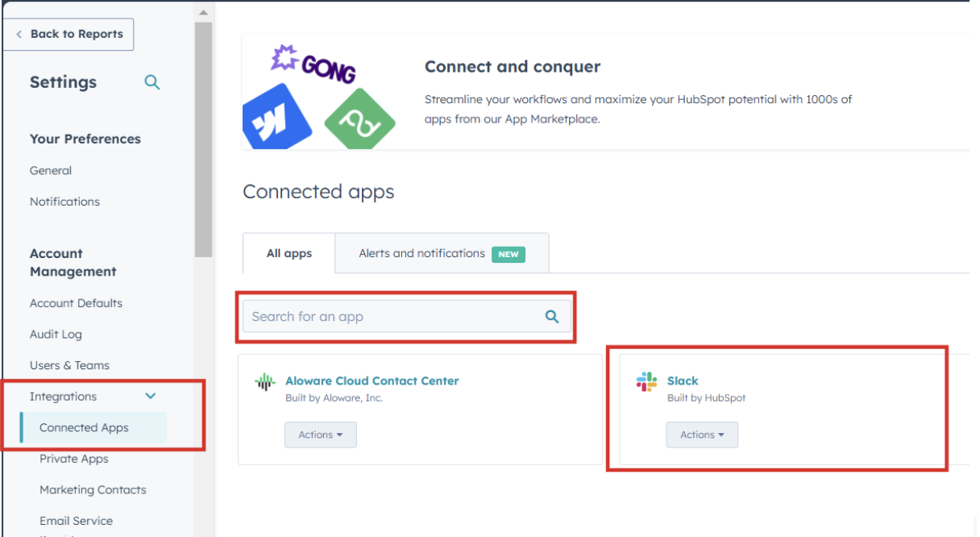The height and width of the screenshot is (537, 980).
Task: Open Private Apps settings
Action: pyautogui.click(x=74, y=459)
